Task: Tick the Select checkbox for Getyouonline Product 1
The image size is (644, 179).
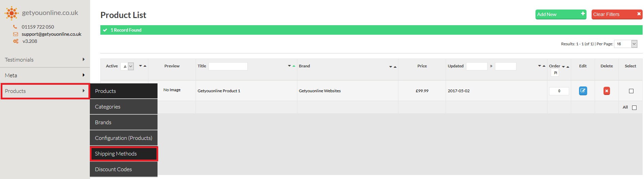Action: pyautogui.click(x=631, y=91)
